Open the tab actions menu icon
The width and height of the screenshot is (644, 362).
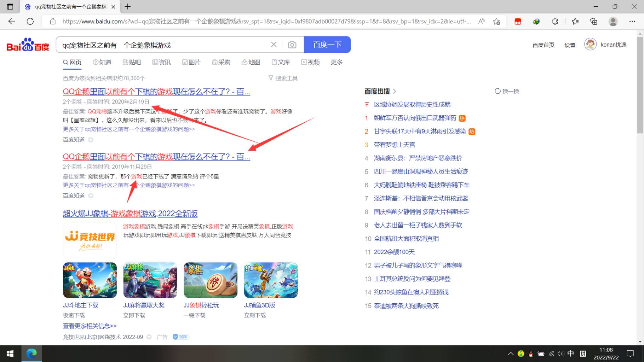(10, 6)
